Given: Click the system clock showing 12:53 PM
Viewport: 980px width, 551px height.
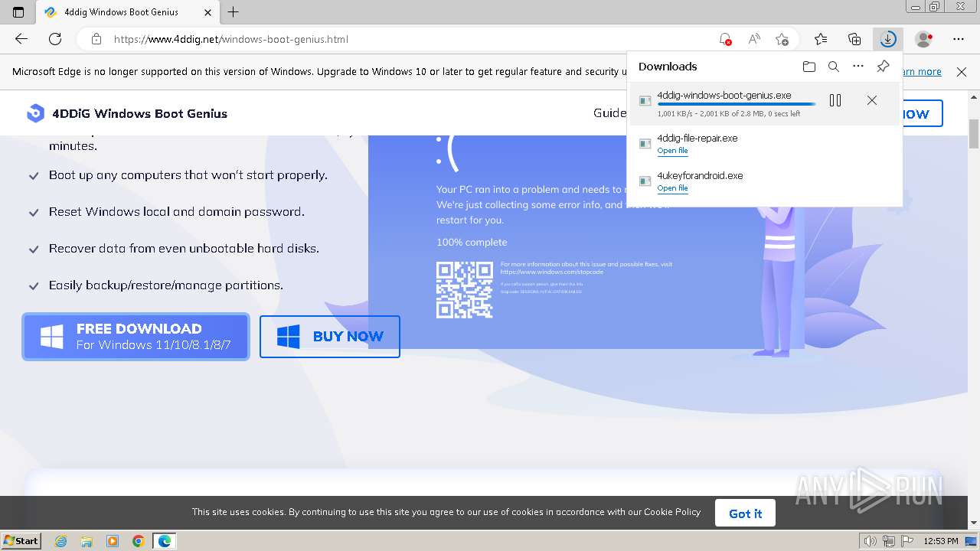Looking at the screenshot, I should [x=941, y=541].
